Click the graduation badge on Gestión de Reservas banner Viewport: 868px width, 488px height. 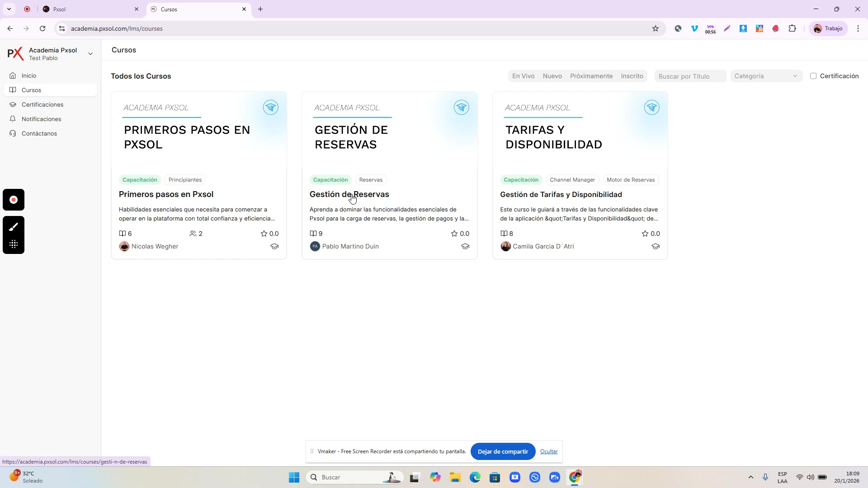461,108
